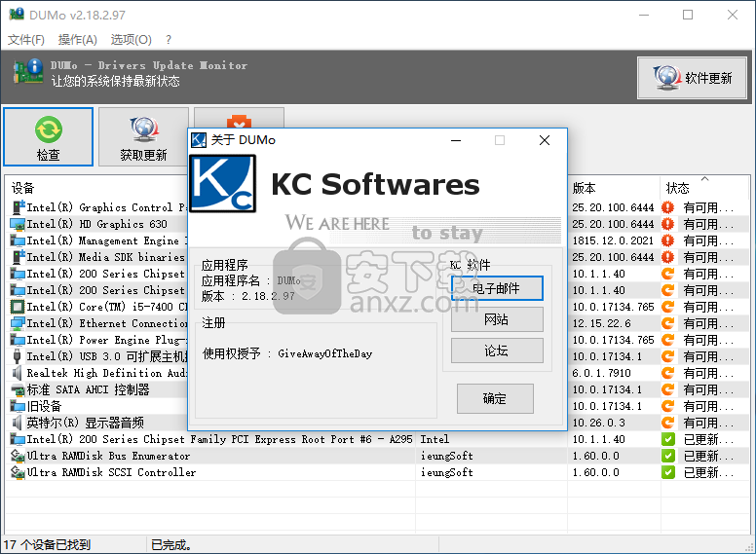Screen dimensions: 756x554
Task: Click the KC Softwares logo icon
Action: (223, 184)
